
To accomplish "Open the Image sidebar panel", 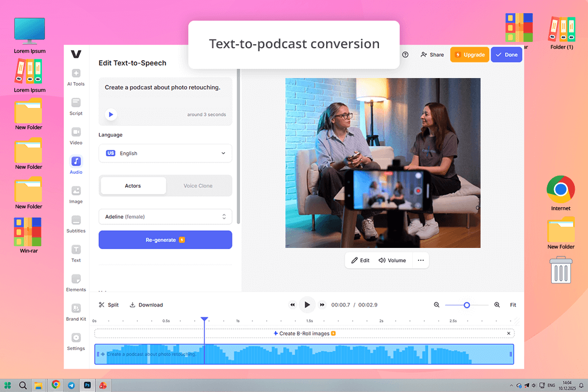I will click(x=76, y=195).
